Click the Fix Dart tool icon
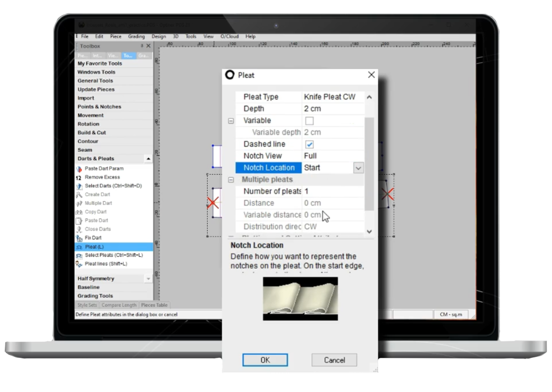The height and width of the screenshot is (392, 552). [80, 238]
